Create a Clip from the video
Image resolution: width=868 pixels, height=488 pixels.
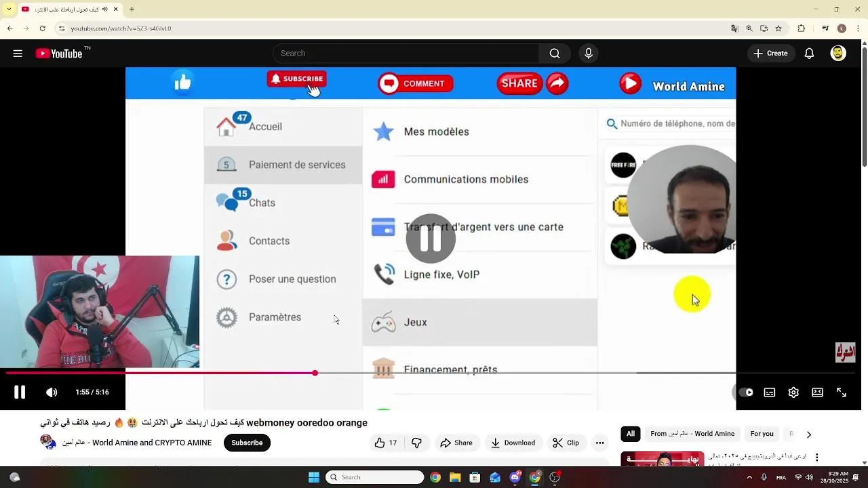coord(566,443)
